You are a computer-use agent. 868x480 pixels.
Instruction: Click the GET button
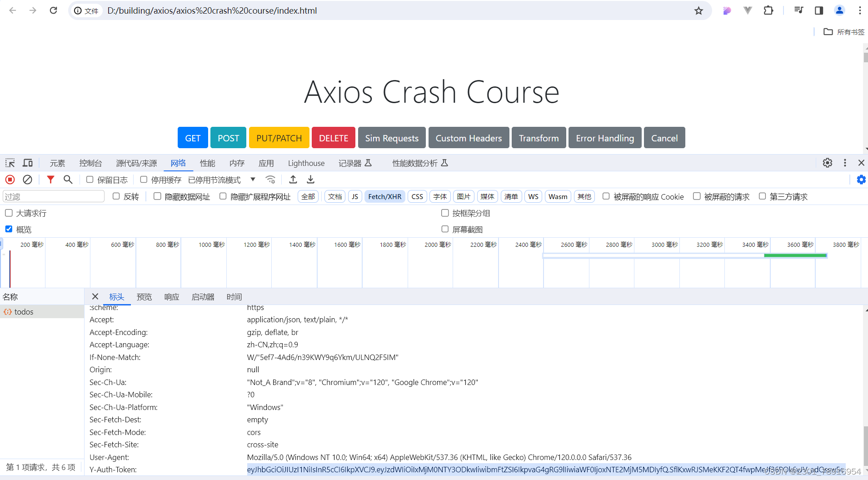193,138
